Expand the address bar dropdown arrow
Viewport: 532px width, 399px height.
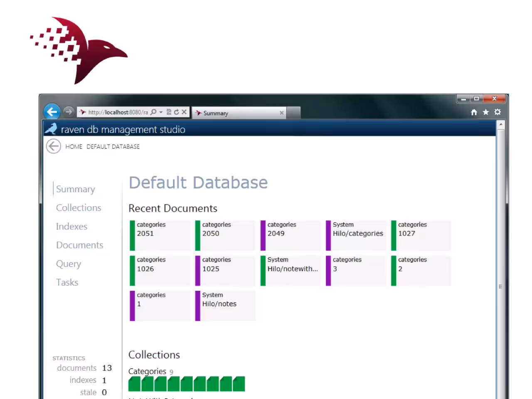pyautogui.click(x=161, y=112)
